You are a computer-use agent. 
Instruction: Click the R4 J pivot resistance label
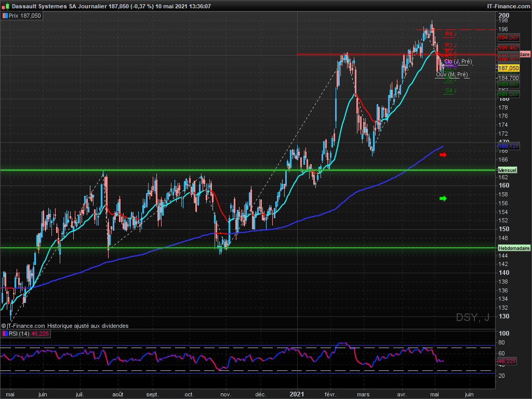tap(450, 34)
